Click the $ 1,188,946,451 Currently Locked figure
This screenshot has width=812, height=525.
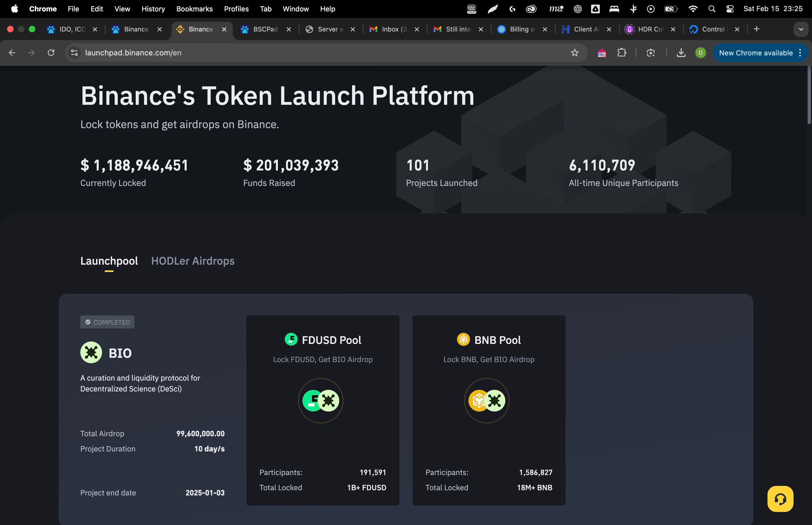pos(134,165)
